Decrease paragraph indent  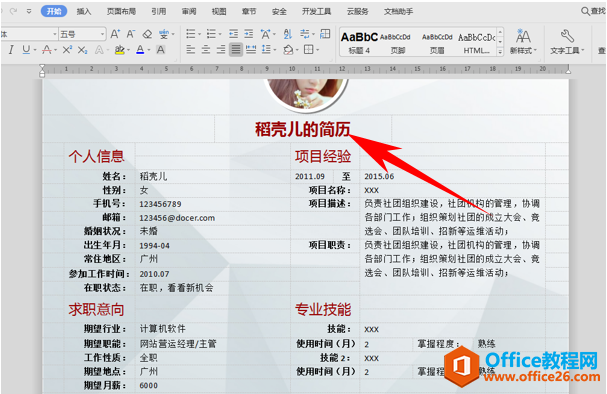[233, 34]
